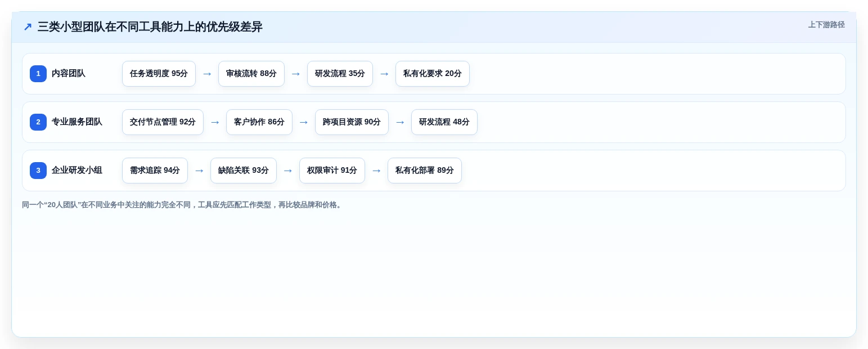Click the number 2 badge for 专业服务团队
The height and width of the screenshot is (349, 868).
[38, 122]
